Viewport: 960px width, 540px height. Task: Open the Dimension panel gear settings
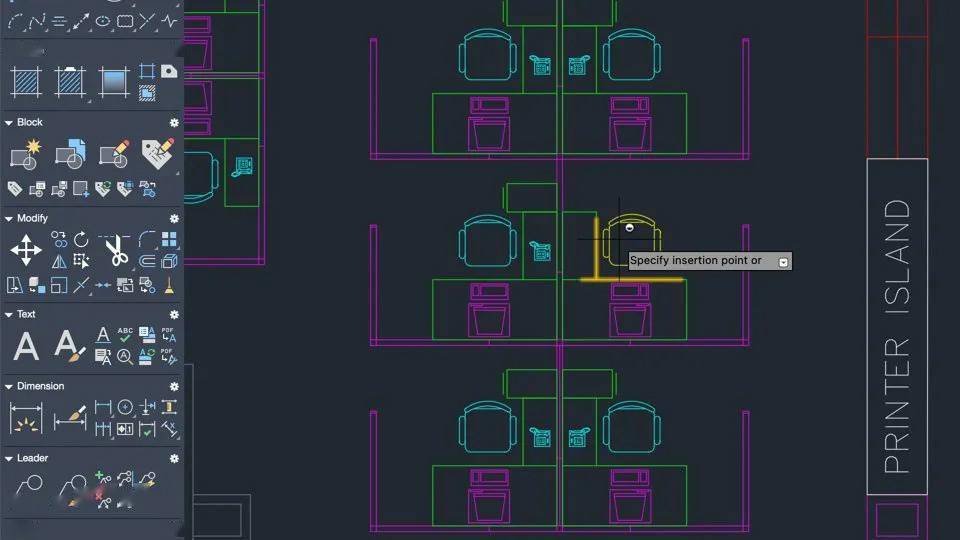(174, 387)
